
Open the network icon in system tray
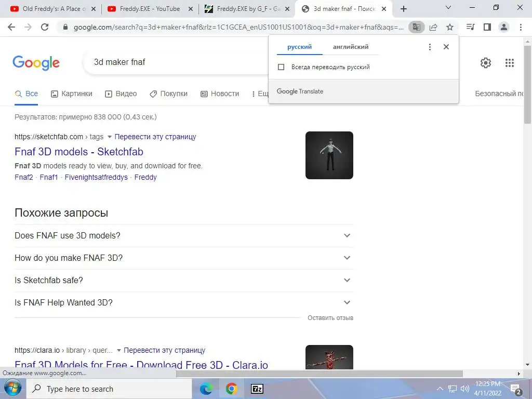tap(453, 389)
